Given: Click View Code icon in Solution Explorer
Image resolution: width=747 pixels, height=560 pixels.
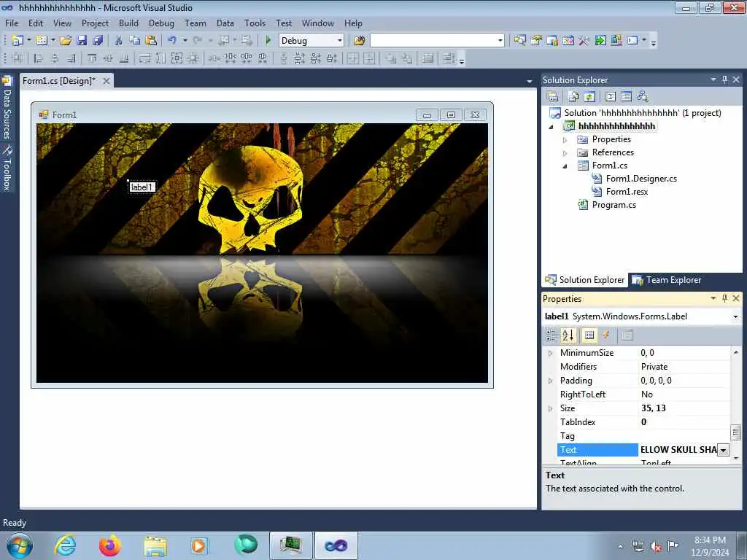Looking at the screenshot, I should 611,97.
